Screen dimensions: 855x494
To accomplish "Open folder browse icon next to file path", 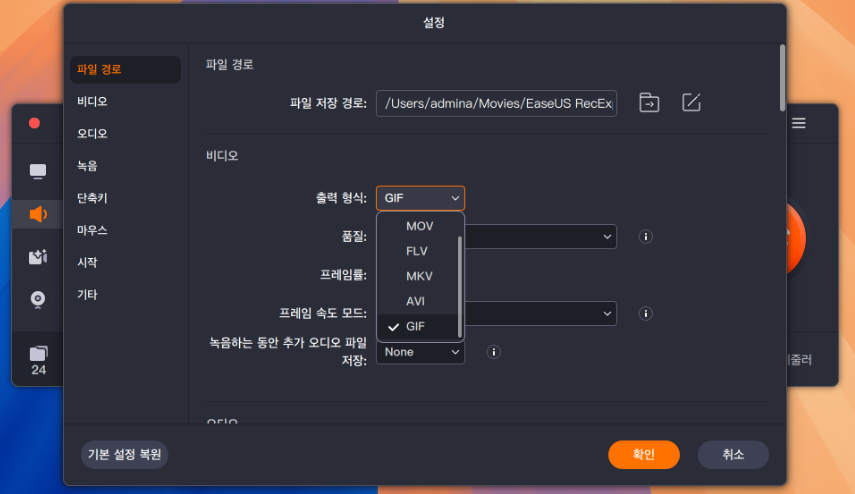I will tap(649, 103).
